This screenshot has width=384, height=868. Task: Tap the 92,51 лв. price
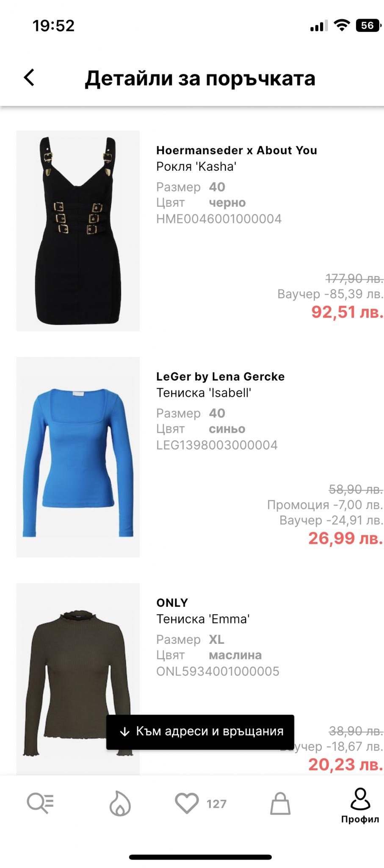click(348, 312)
